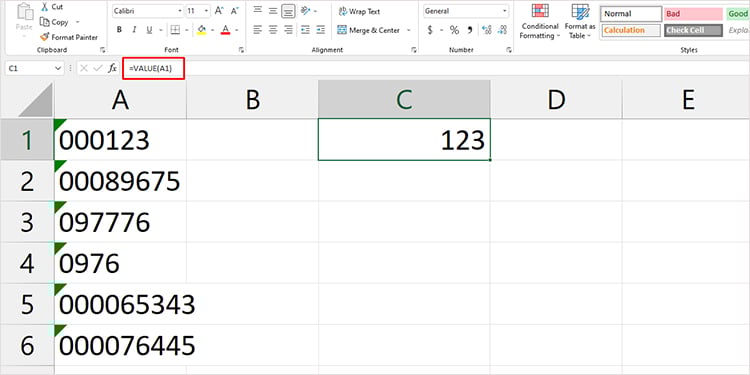Apply cell borders icon
This screenshot has width=750, height=375.
[175, 30]
